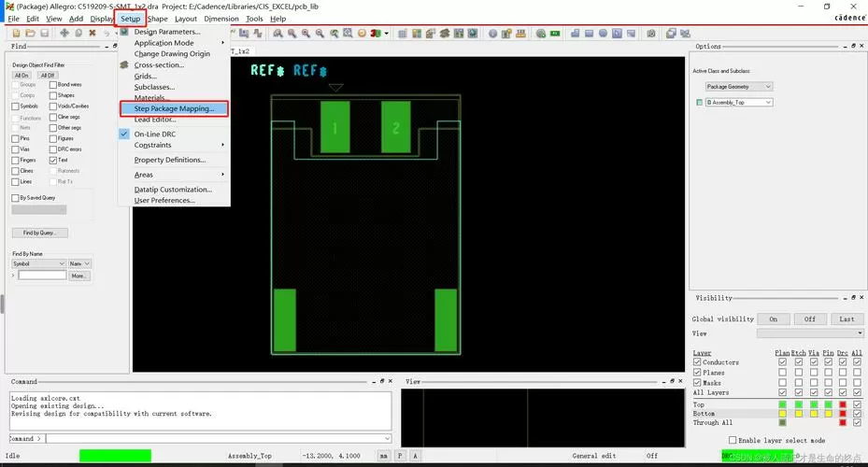Screen dimensions: 868x467
Task: Expand the Constraints submenu
Action: [x=175, y=145]
